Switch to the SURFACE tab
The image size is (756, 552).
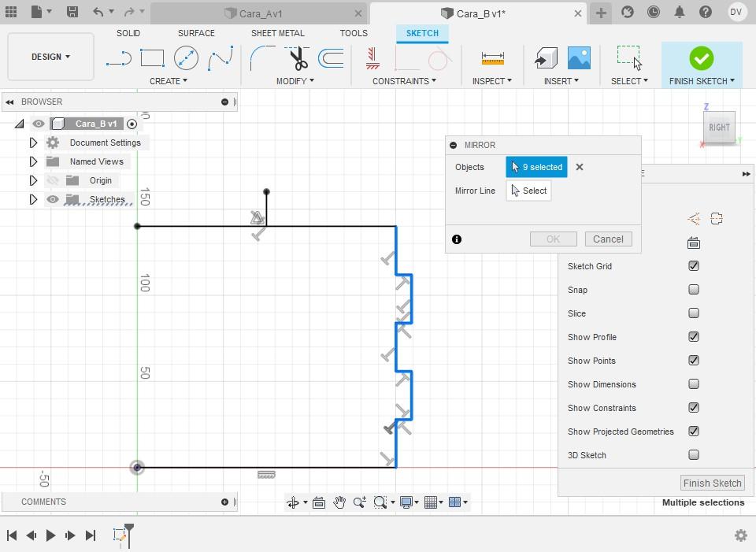196,33
